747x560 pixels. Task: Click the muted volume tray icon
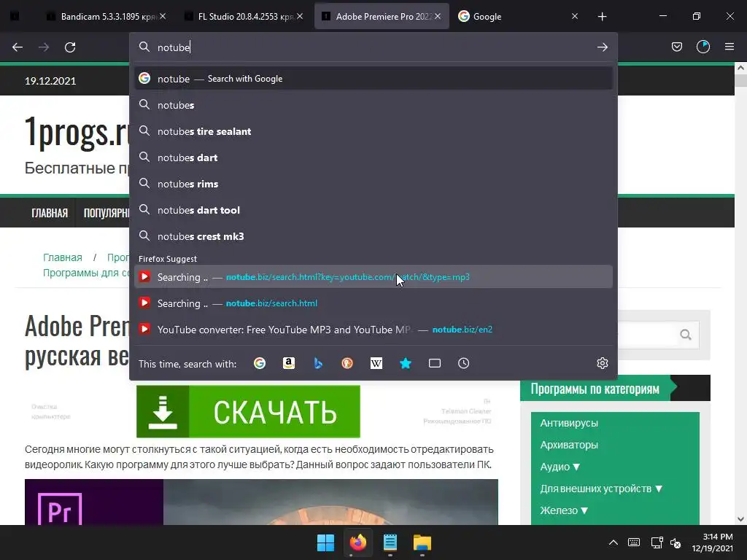(676, 542)
